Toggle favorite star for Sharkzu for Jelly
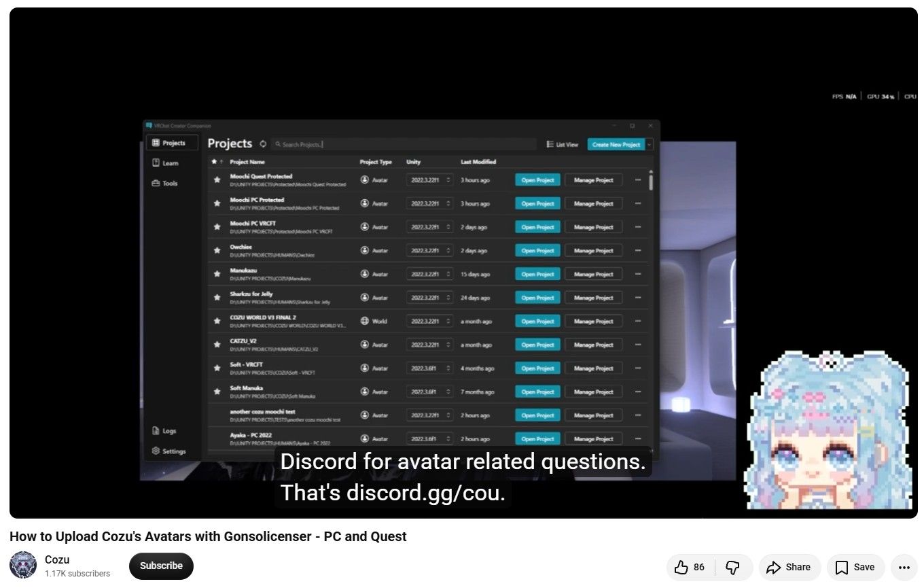The width and height of the screenshot is (924, 588). tap(217, 298)
